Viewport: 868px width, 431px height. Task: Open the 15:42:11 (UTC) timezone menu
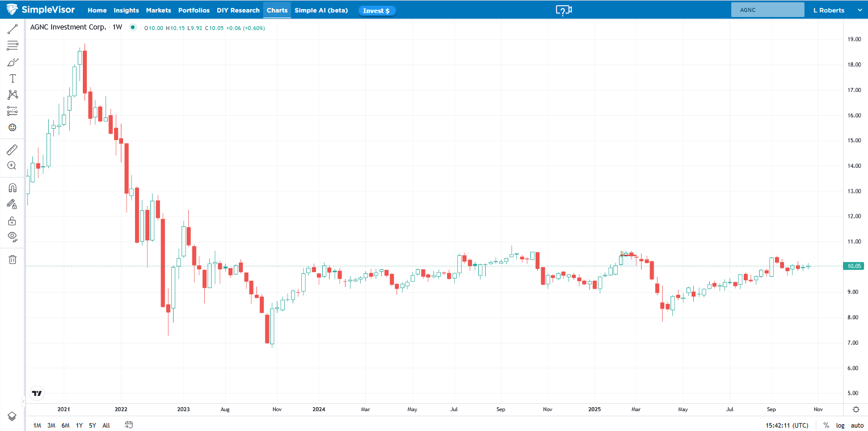pyautogui.click(x=786, y=425)
